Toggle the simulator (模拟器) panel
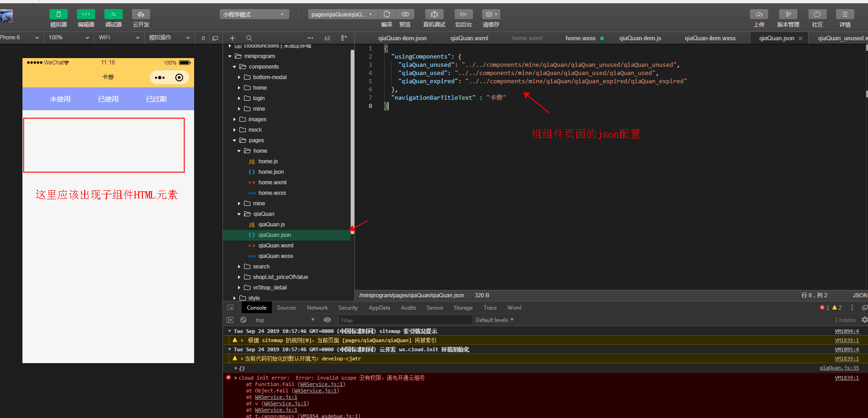The height and width of the screenshot is (418, 868). pyautogui.click(x=59, y=15)
